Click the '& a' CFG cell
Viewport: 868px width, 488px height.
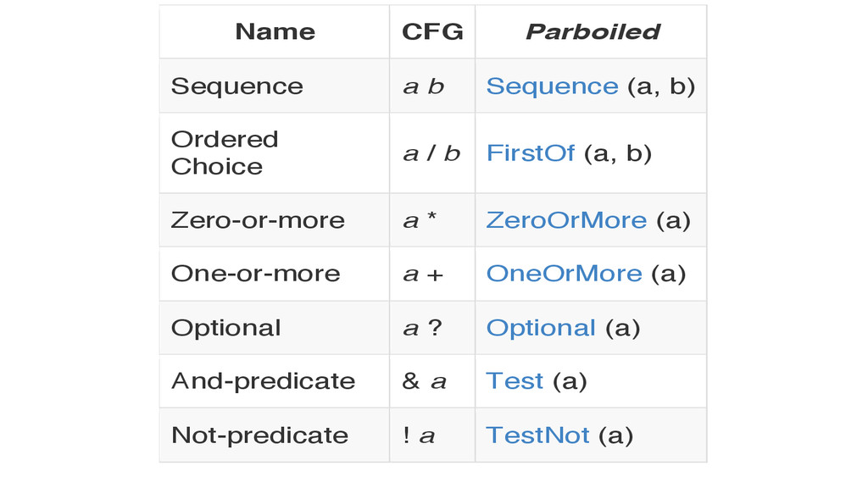pos(432,381)
